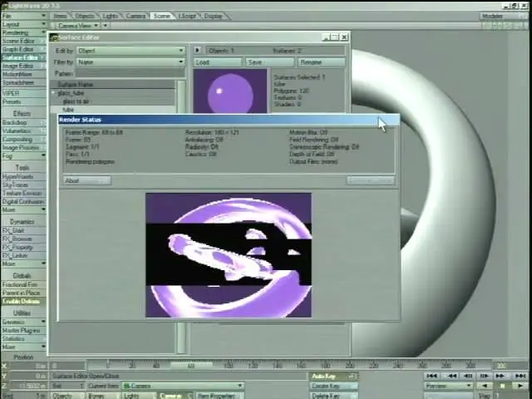532x399 pixels.
Task: Toggle Parent in Place option
Action: point(24,293)
